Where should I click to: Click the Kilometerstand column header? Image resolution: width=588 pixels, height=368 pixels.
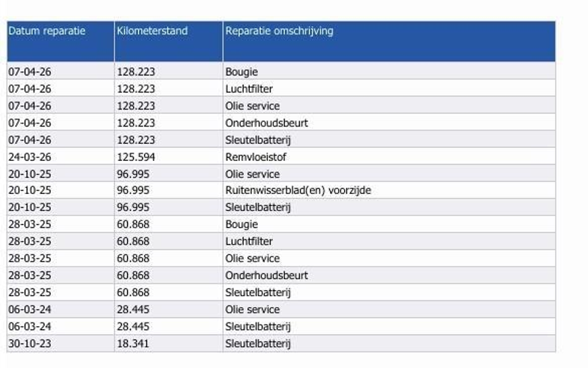click(168, 41)
